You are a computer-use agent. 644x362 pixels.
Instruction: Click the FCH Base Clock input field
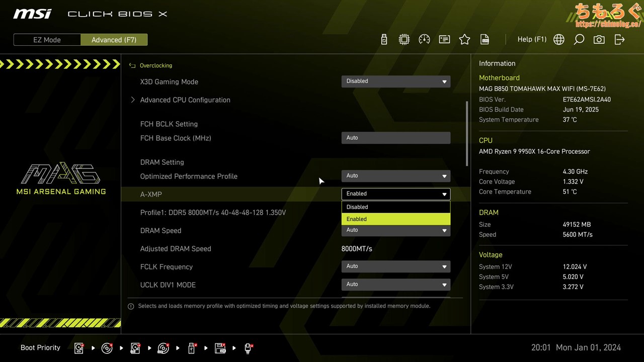coord(395,138)
